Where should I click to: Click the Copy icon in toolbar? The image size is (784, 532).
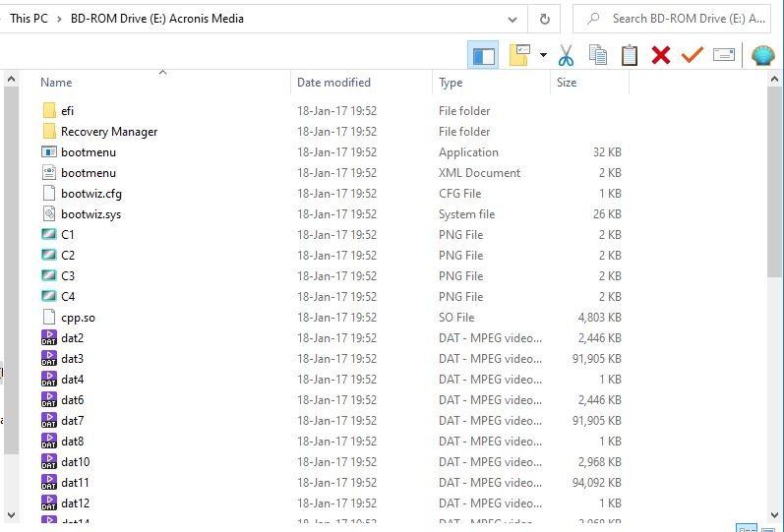(598, 55)
